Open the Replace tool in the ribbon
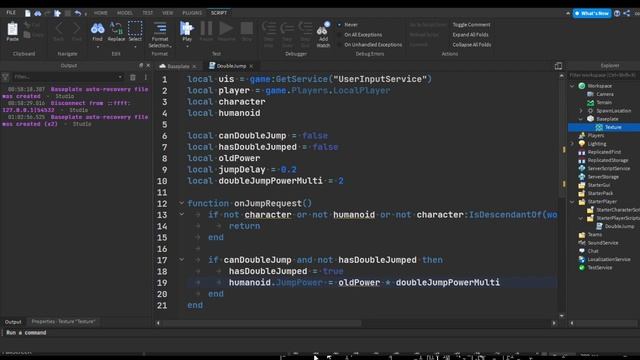The image size is (640, 360). tap(116, 29)
